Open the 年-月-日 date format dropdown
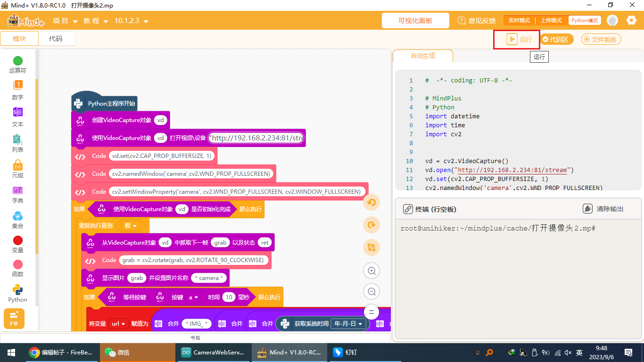The height and width of the screenshot is (362, 644). coord(349,324)
